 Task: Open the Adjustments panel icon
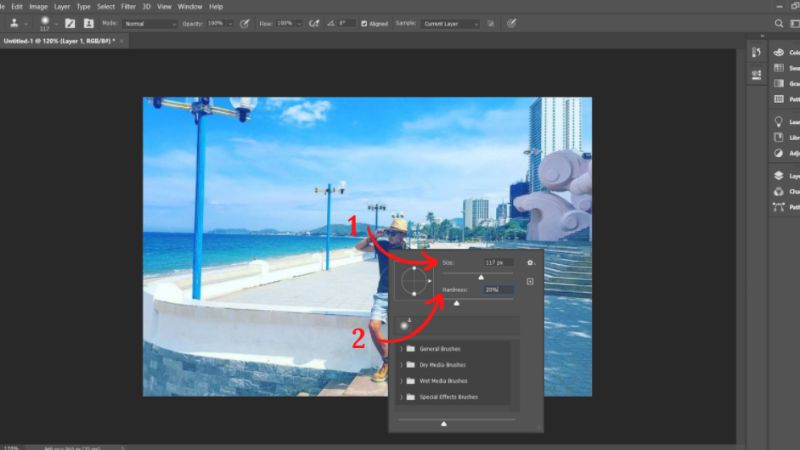(x=779, y=153)
